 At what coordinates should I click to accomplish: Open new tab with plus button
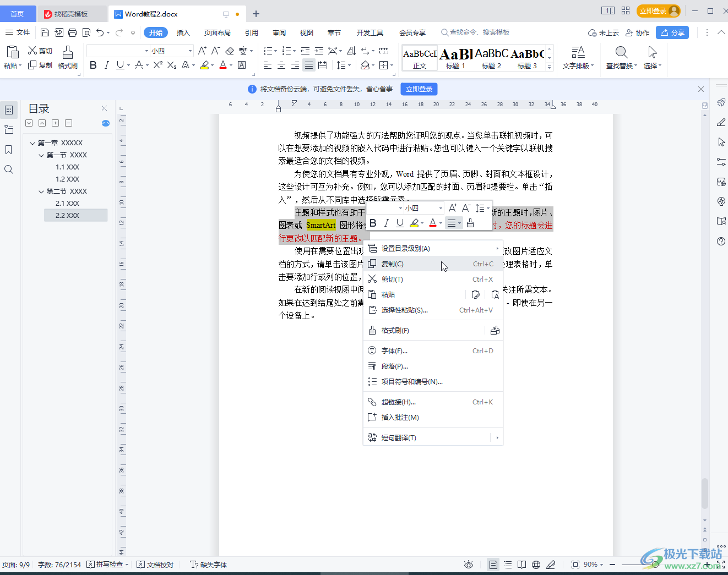tap(256, 14)
